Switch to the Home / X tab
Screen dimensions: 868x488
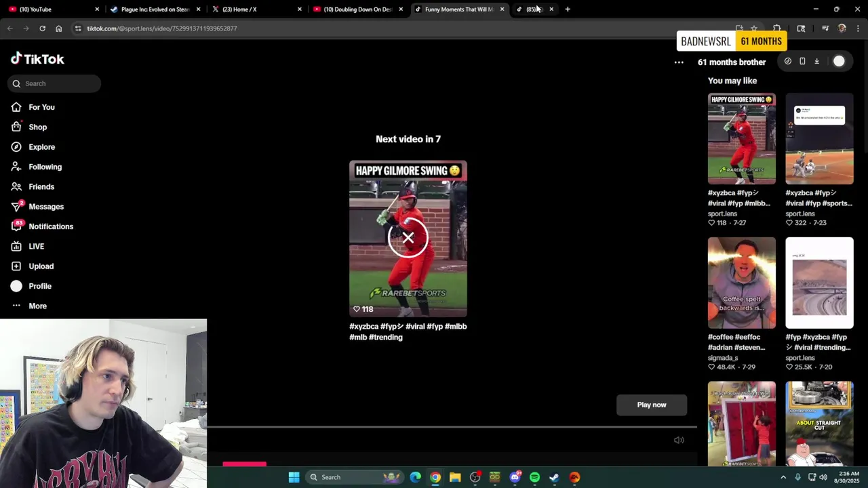click(256, 9)
